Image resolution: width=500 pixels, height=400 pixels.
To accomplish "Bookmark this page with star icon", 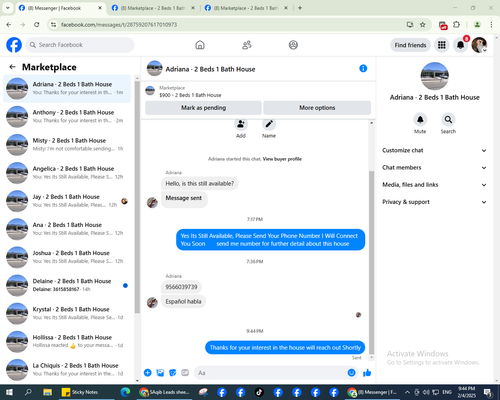I will [423, 25].
